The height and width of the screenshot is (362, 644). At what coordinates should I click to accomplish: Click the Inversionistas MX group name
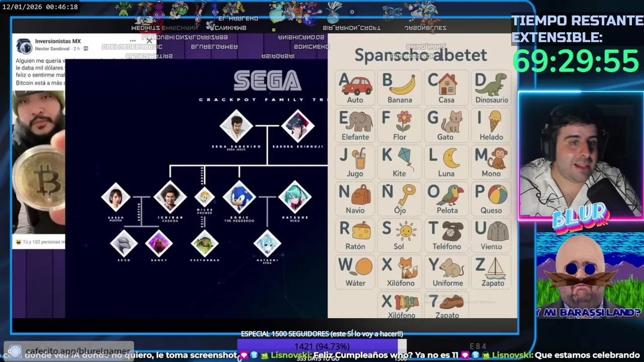click(58, 41)
